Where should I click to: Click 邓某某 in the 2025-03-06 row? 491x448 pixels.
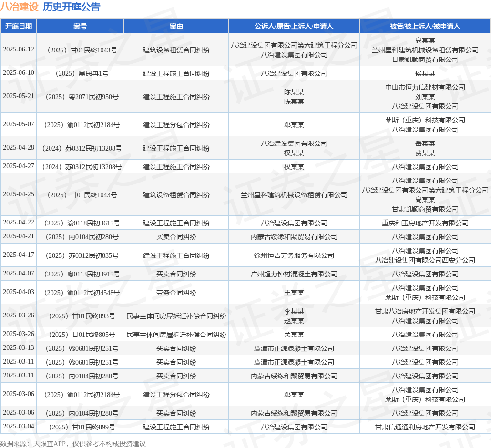point(294,395)
